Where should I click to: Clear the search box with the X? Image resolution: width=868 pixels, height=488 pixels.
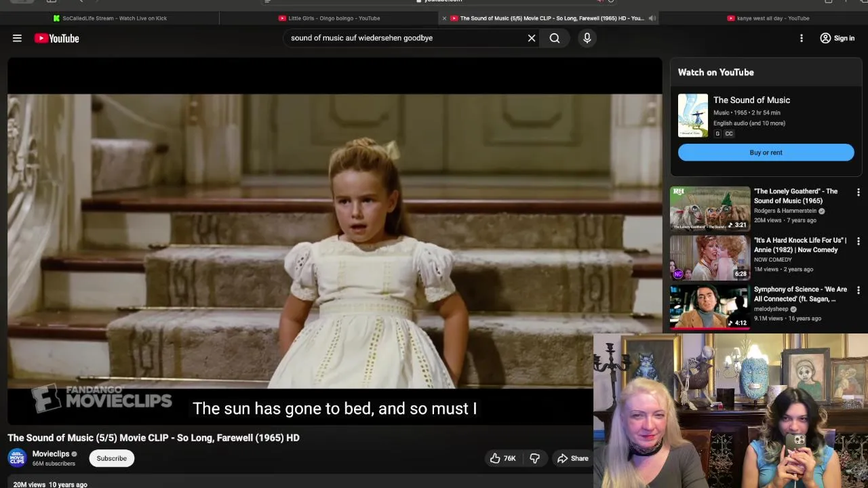tap(532, 38)
